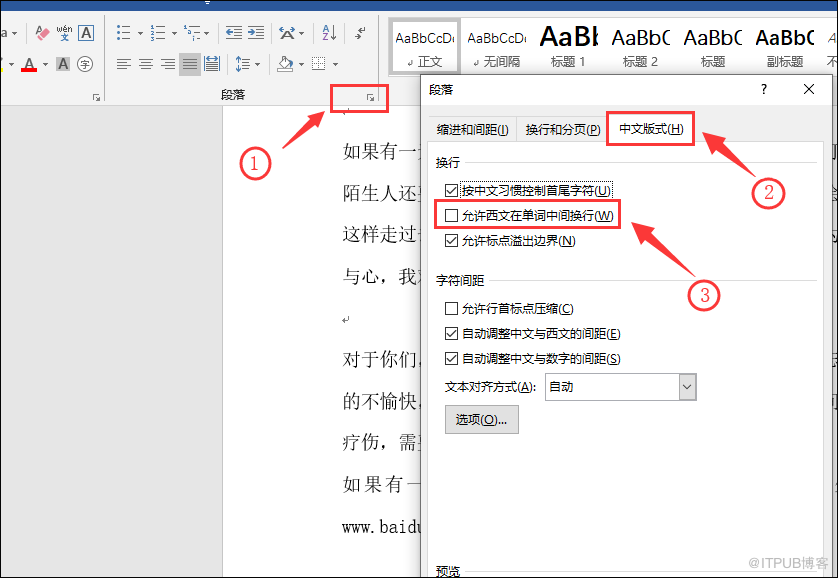Screen dimensions: 838x578
Task: Click the www.baidu text in the document
Action: (x=382, y=527)
